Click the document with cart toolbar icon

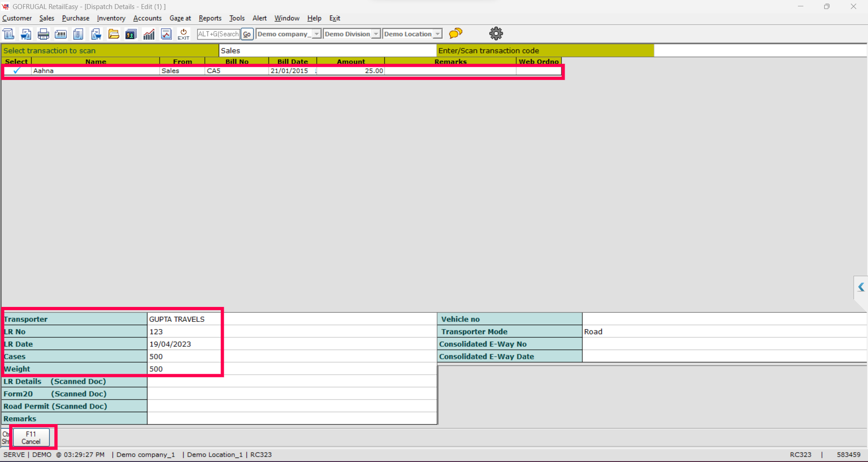[x=26, y=34]
